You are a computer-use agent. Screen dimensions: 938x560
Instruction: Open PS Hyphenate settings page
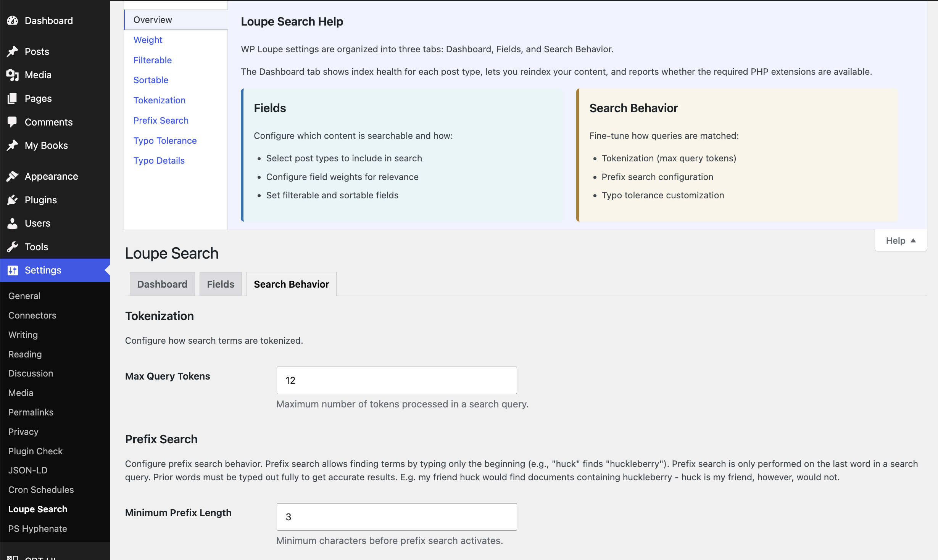tap(37, 529)
